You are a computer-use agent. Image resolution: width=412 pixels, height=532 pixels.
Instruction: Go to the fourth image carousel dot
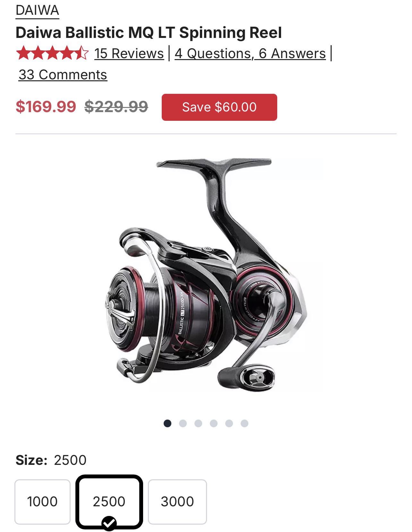click(214, 423)
